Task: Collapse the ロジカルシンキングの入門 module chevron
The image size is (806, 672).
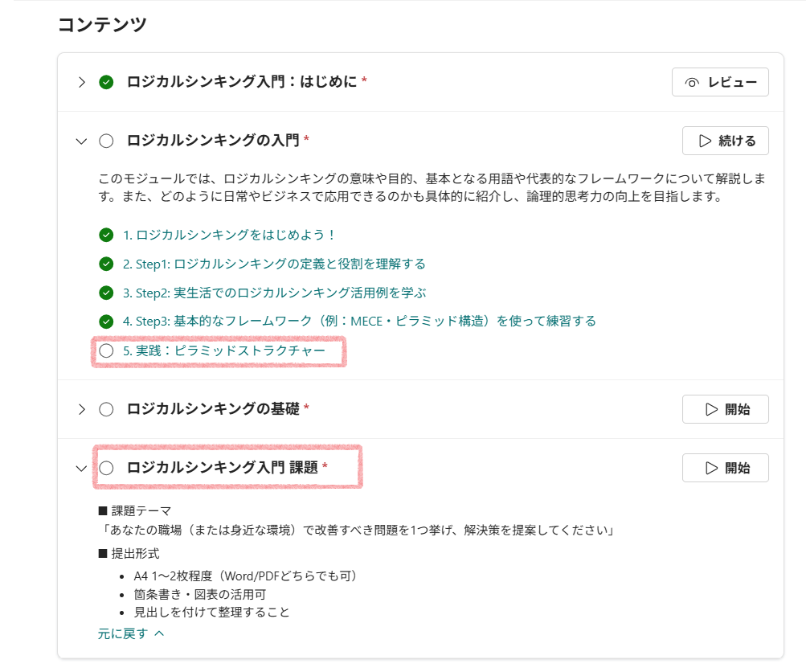Action: point(81,141)
